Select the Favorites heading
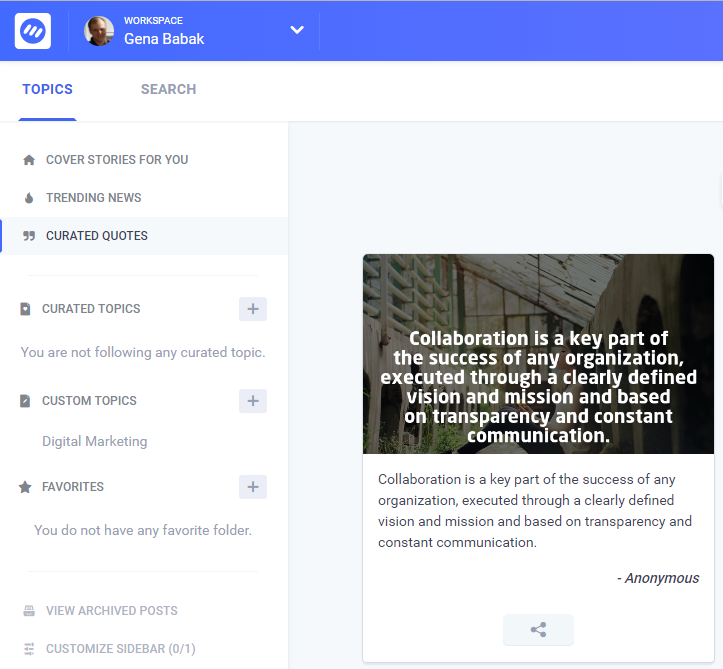Screen dimensions: 723x669 [x=73, y=486]
